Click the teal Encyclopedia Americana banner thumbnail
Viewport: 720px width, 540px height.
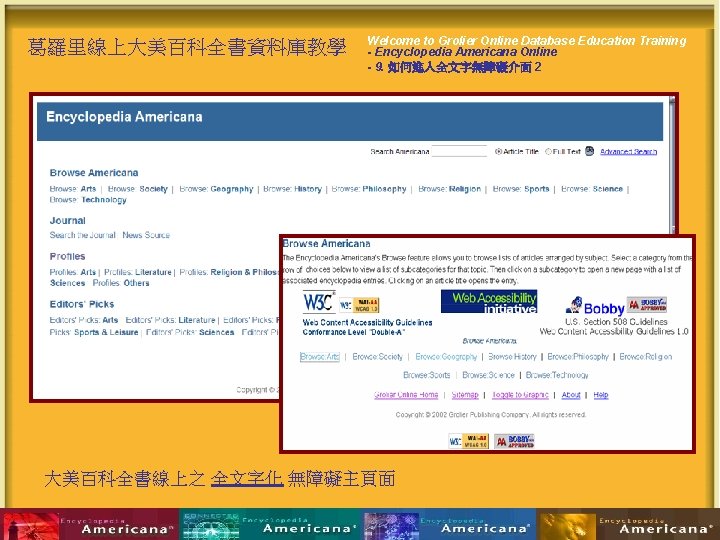(x=271, y=524)
